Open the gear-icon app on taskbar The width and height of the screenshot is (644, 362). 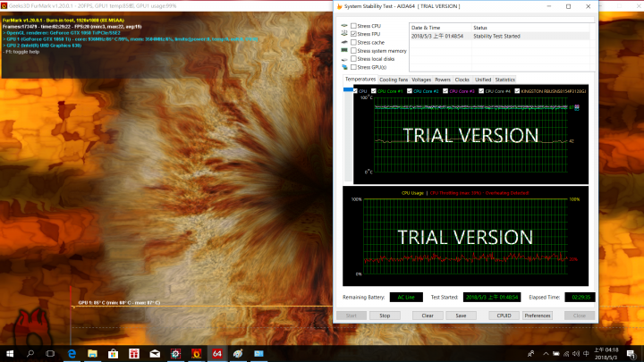click(x=176, y=353)
